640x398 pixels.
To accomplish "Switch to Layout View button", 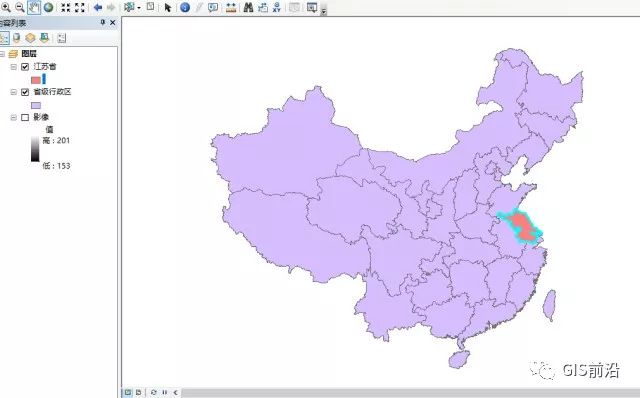I will pyautogui.click(x=138, y=392).
